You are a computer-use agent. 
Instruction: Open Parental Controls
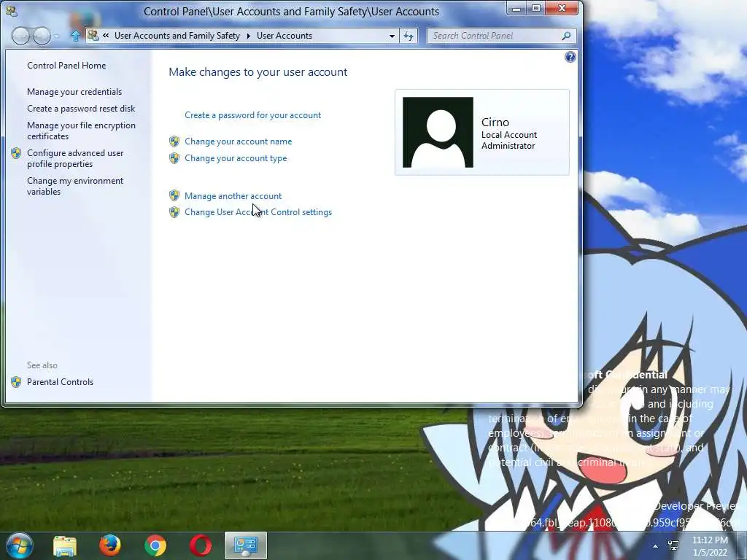60,382
